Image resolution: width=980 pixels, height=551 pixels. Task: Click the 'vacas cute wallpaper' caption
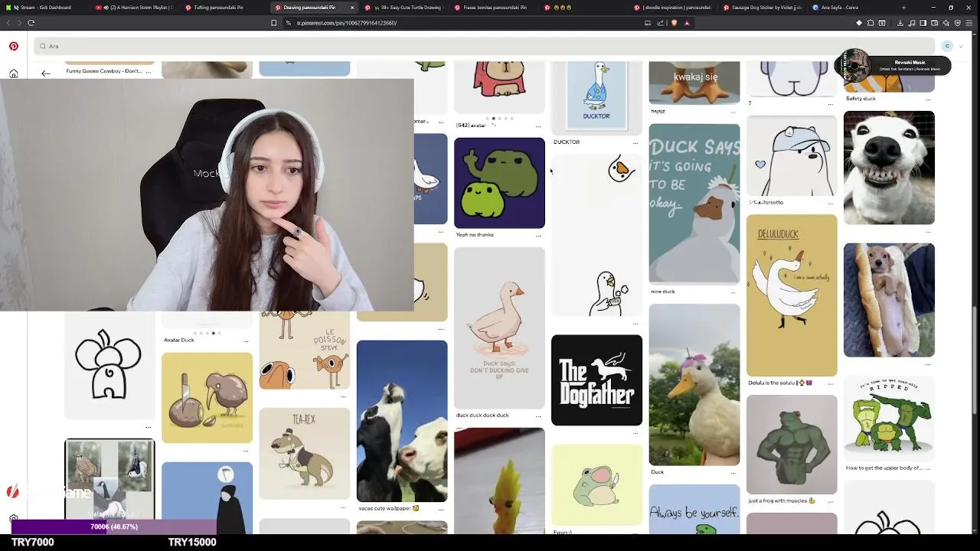click(x=389, y=508)
